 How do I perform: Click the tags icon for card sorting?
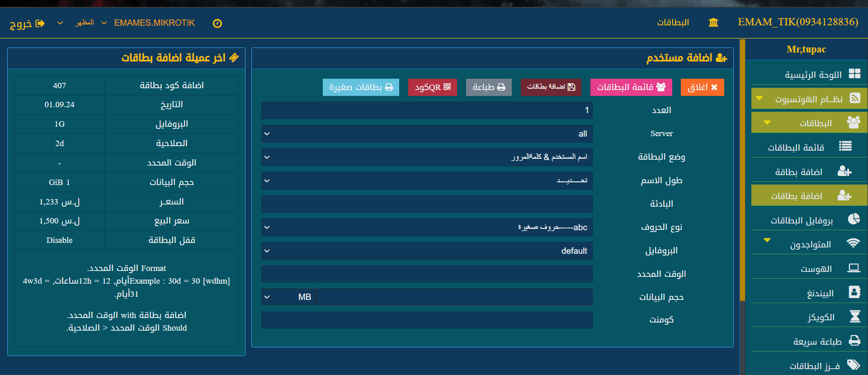(x=854, y=365)
